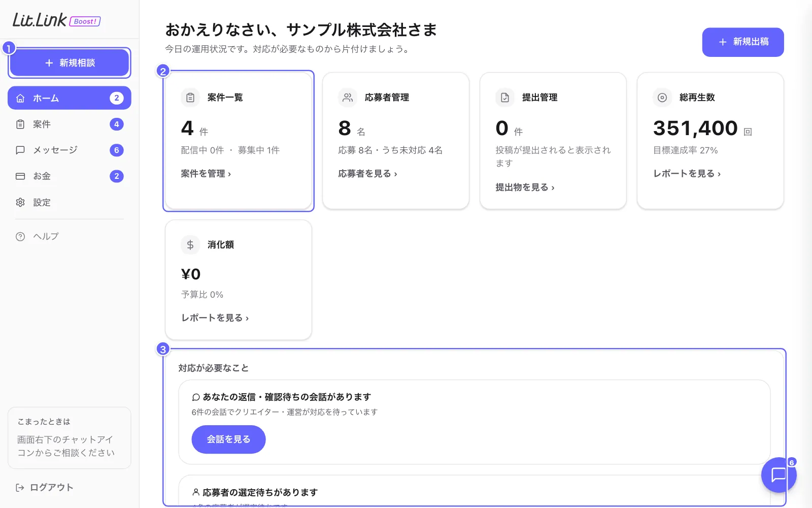812x508 pixels.
Task: Click the 新規出稿 button
Action: coord(743,42)
